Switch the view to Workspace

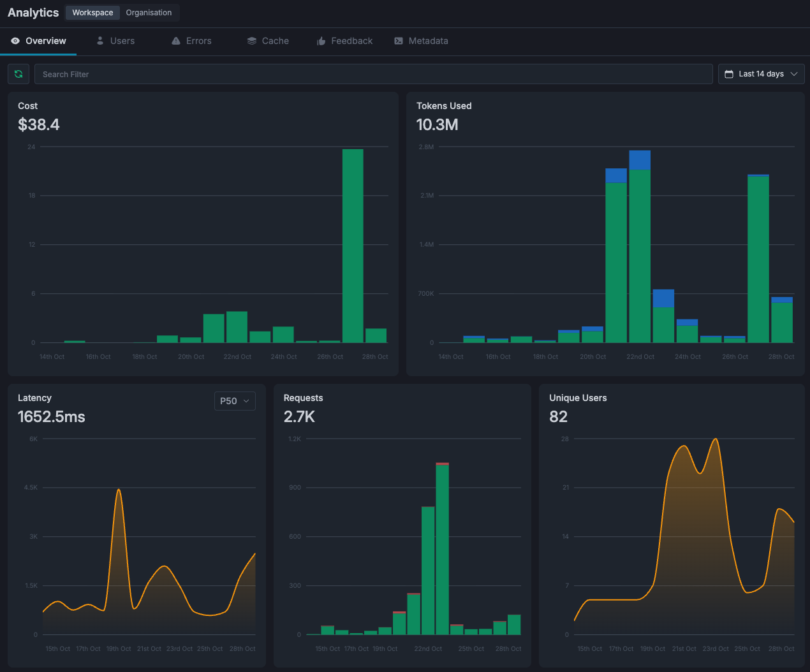92,13
